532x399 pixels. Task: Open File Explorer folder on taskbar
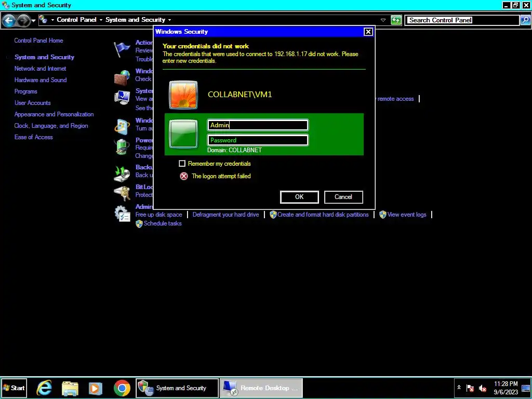coord(70,389)
